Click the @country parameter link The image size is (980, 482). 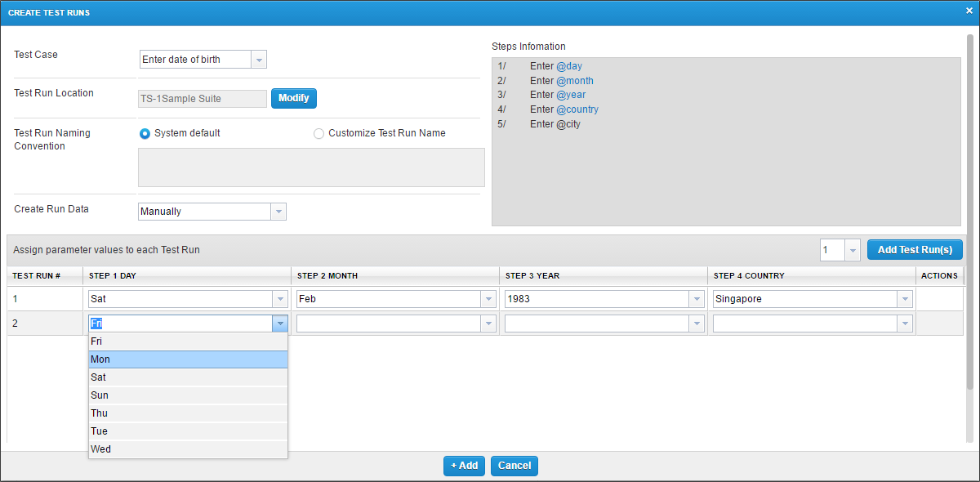click(577, 109)
